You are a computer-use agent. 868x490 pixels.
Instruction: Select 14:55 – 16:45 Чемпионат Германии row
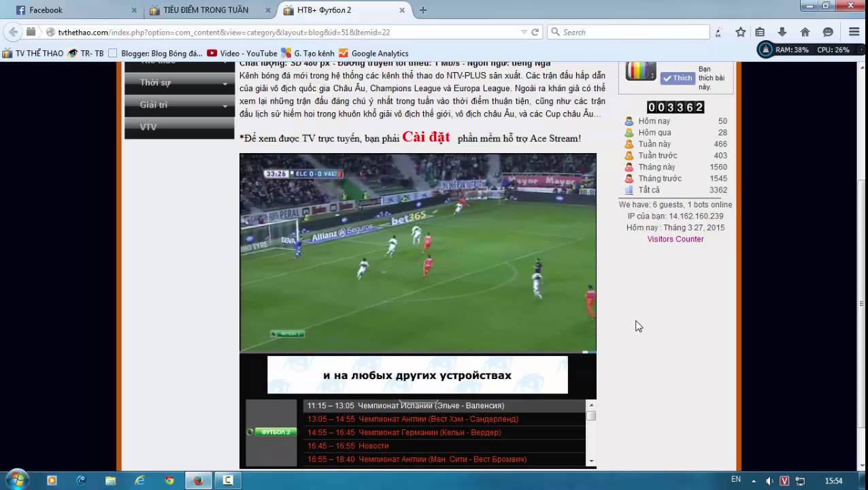[444, 433]
